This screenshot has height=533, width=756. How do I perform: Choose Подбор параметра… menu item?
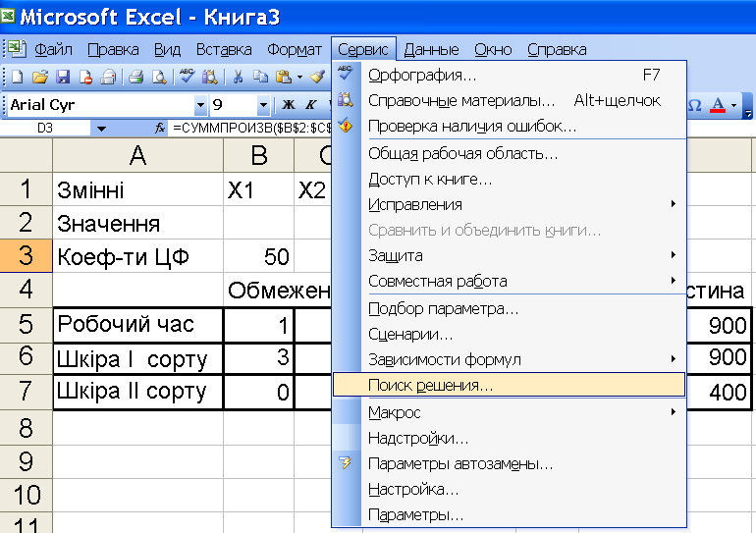510,308
